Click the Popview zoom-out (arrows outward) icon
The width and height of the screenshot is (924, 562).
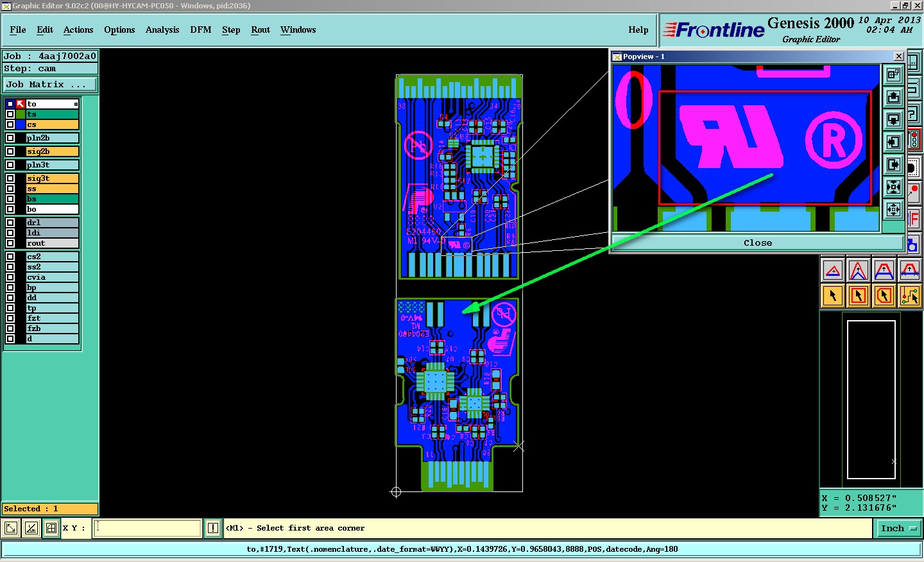coord(893,210)
